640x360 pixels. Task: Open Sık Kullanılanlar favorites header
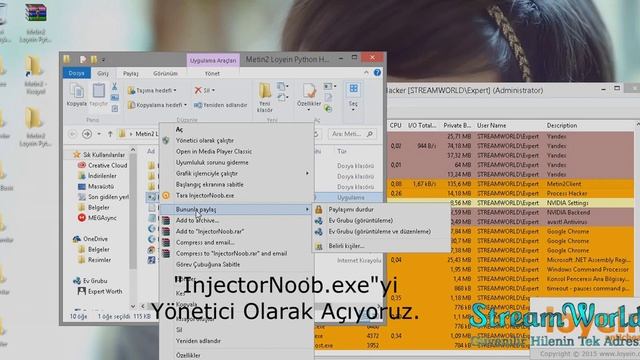(99, 155)
